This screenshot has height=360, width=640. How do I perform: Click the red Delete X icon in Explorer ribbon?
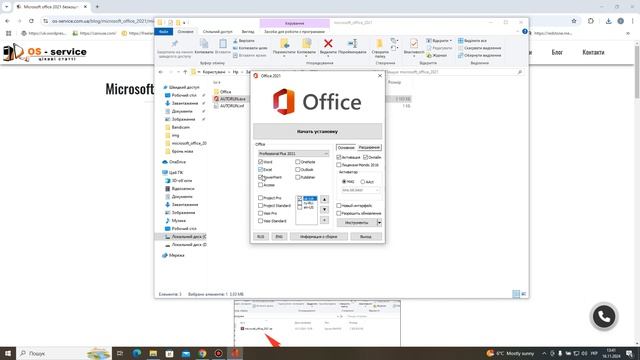[328, 43]
